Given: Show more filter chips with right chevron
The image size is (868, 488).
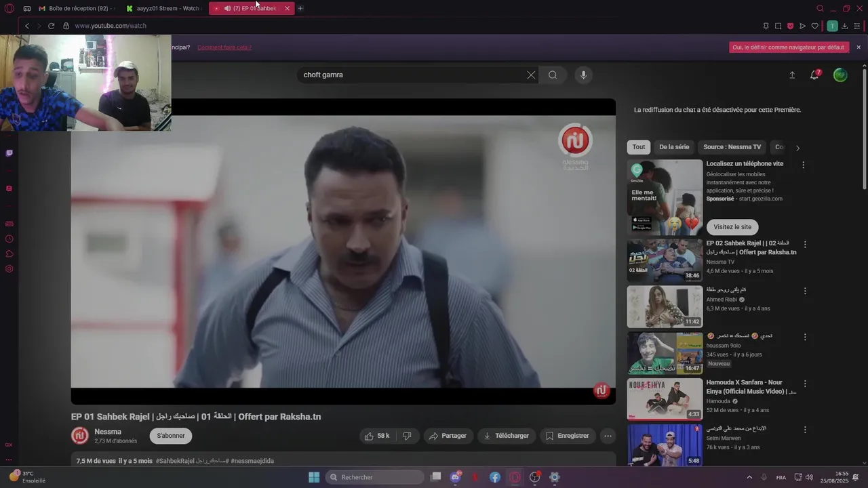Looking at the screenshot, I should click(797, 148).
